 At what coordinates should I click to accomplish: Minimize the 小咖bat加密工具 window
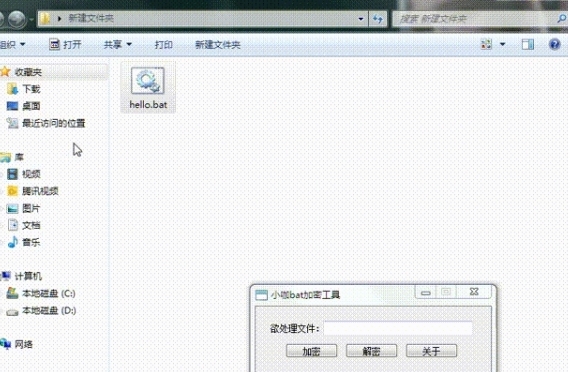426,292
